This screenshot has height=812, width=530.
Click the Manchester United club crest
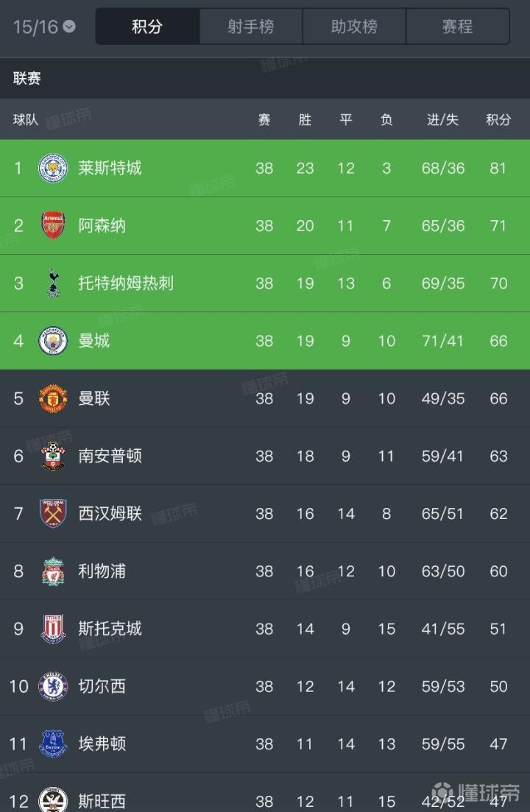point(53,398)
